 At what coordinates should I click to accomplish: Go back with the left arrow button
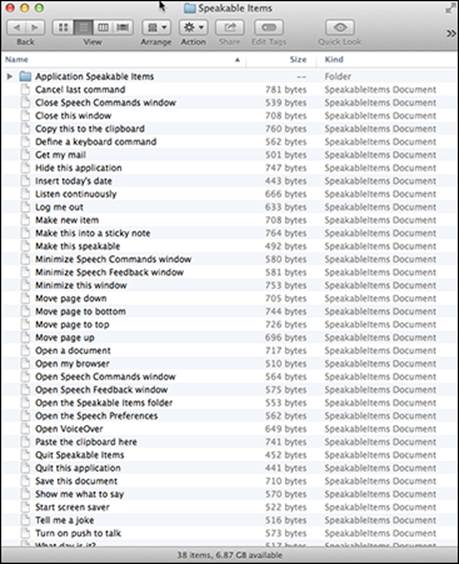(x=17, y=27)
